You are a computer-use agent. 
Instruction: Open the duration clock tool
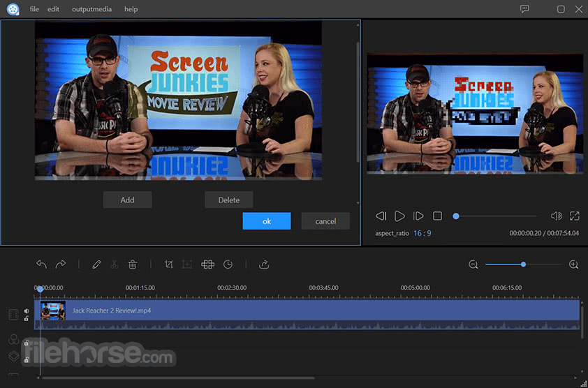pos(228,264)
